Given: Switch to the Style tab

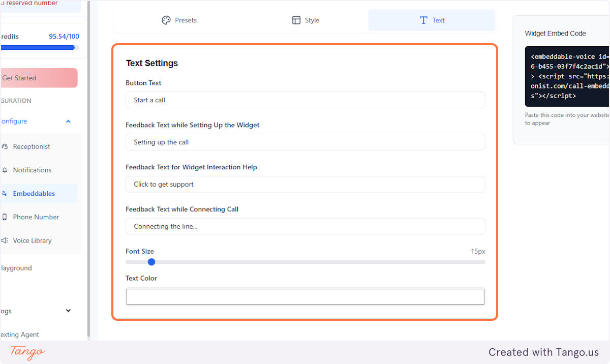Looking at the screenshot, I should (305, 20).
